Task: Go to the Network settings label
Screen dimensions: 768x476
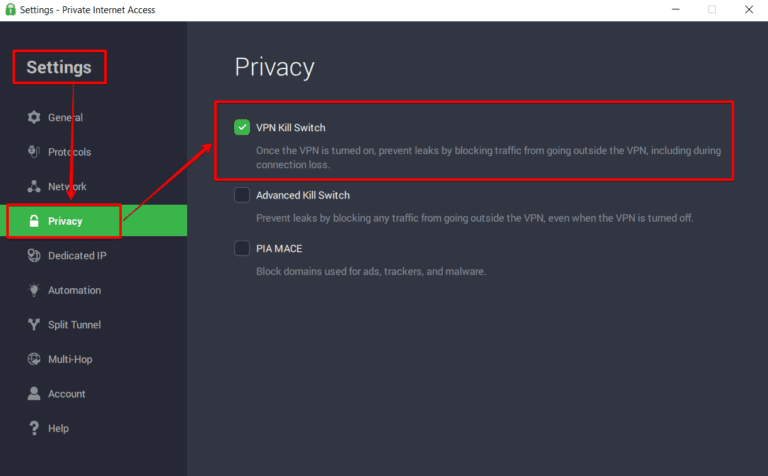Action: coord(67,187)
